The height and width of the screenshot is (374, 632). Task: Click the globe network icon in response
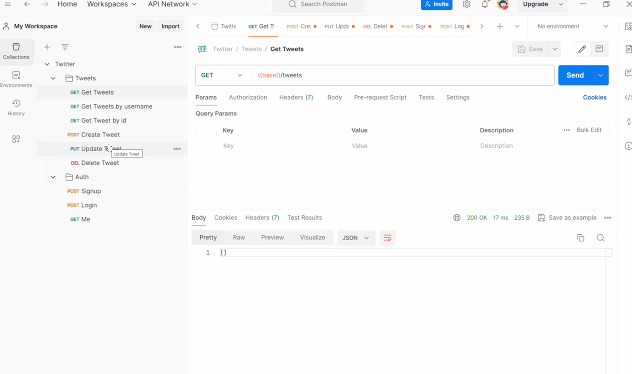coord(457,218)
